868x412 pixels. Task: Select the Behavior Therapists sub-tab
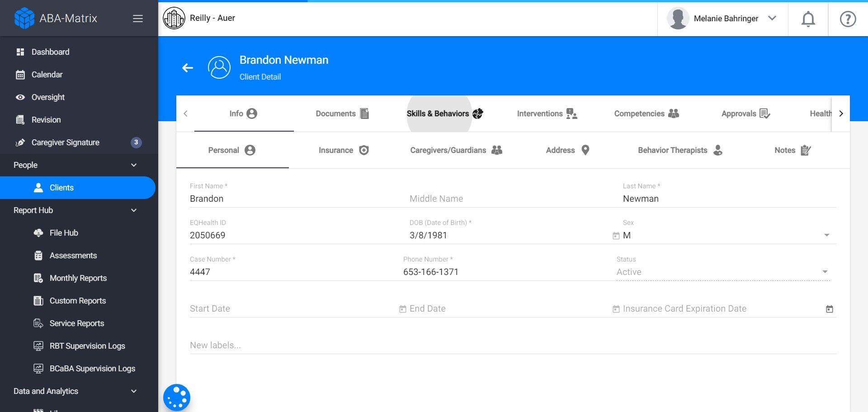point(680,150)
